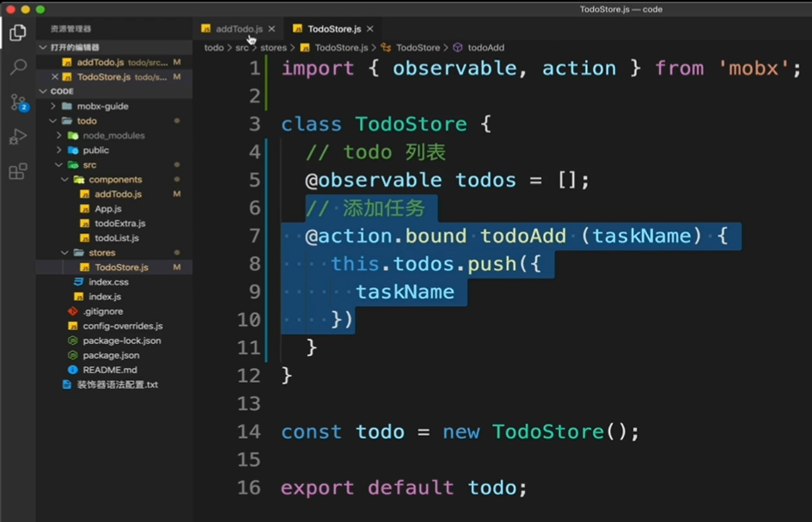Open the .gitignore file

[114, 311]
